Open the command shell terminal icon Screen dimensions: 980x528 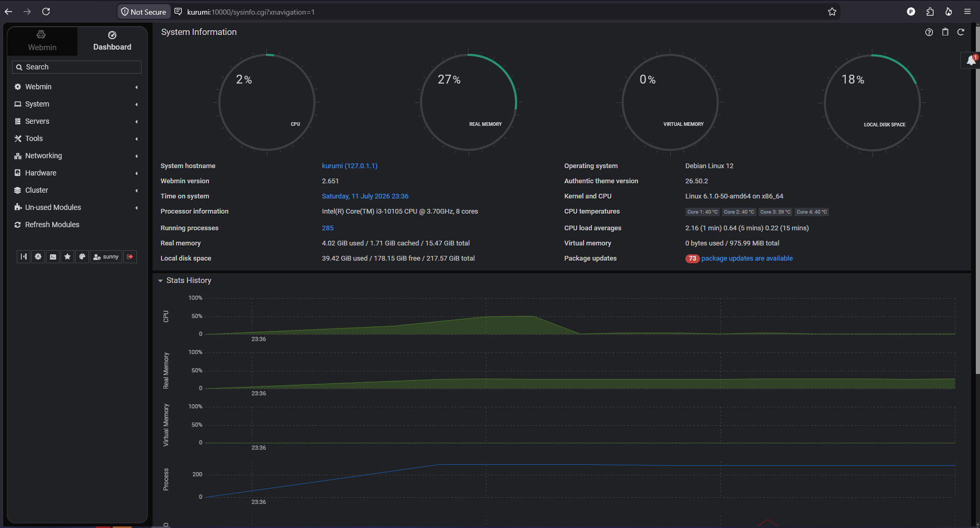coord(53,256)
